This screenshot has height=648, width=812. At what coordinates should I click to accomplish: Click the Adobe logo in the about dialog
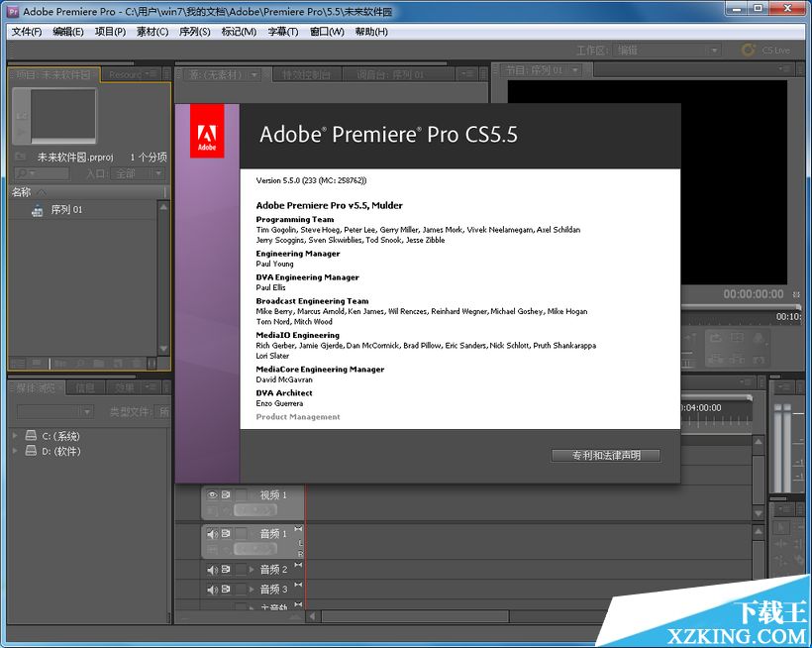point(207,131)
